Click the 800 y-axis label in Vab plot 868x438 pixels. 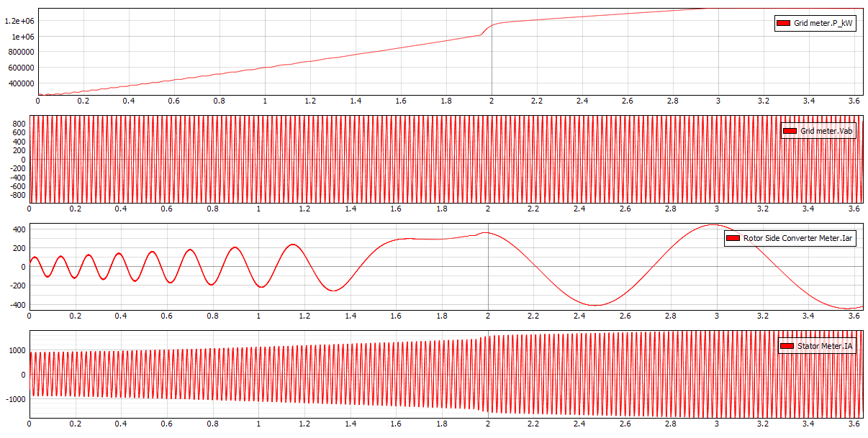(17, 124)
